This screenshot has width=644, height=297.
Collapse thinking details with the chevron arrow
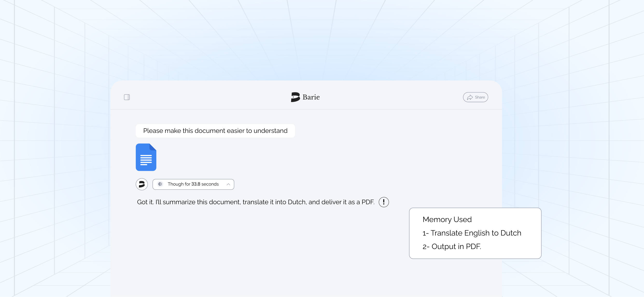(x=228, y=184)
